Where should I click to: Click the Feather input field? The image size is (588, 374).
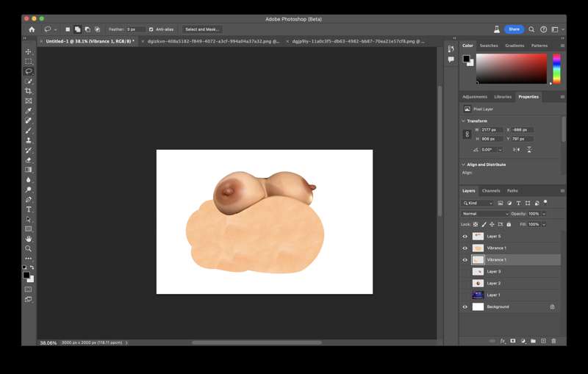tap(135, 29)
